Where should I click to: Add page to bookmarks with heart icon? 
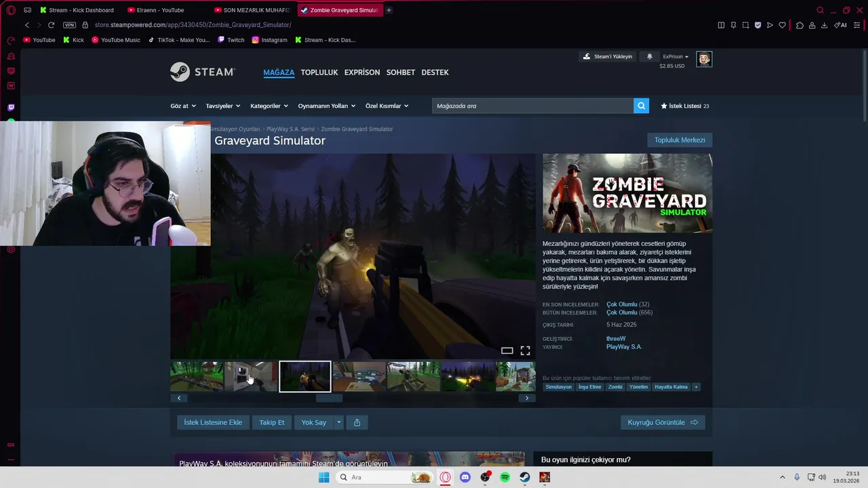tap(782, 25)
